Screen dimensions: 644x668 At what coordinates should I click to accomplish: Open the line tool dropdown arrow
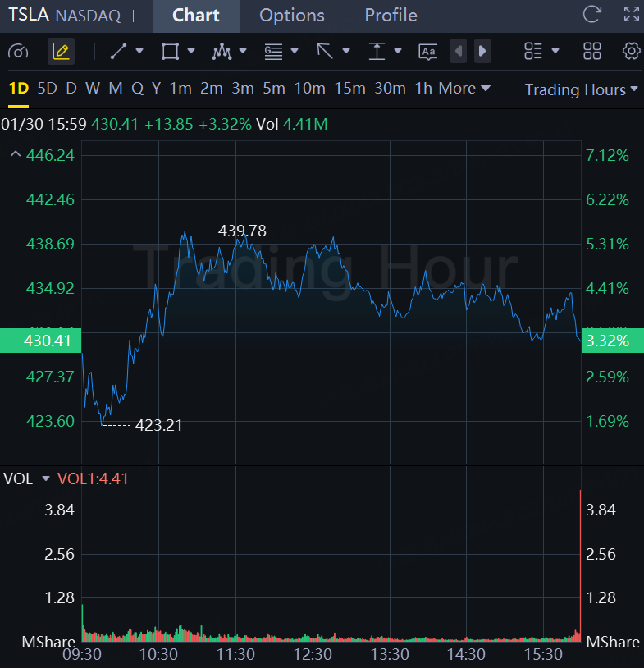click(x=139, y=51)
